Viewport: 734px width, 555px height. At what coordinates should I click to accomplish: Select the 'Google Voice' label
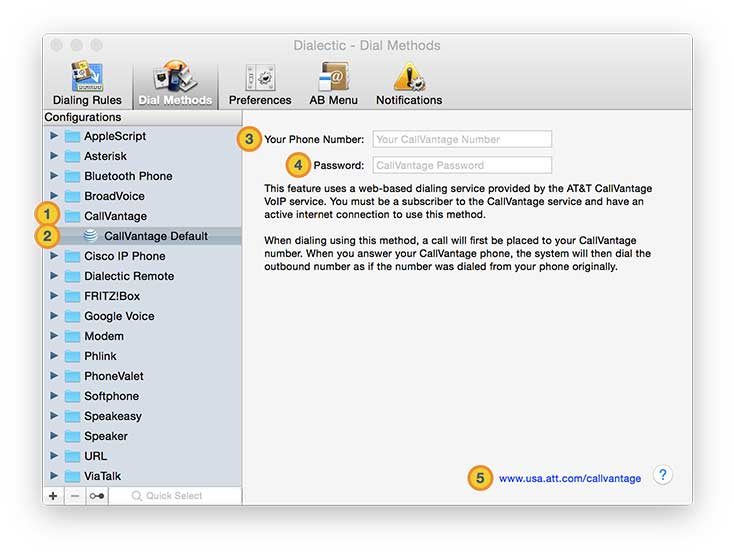pyautogui.click(x=119, y=317)
